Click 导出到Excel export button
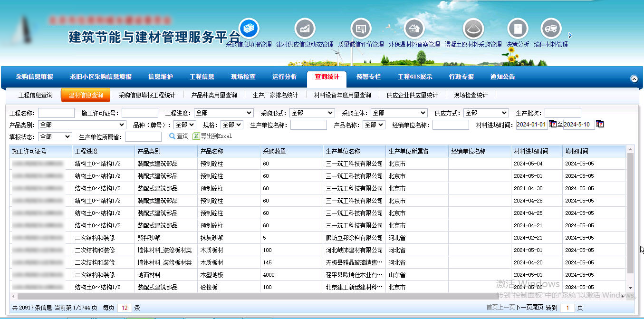 click(x=212, y=136)
